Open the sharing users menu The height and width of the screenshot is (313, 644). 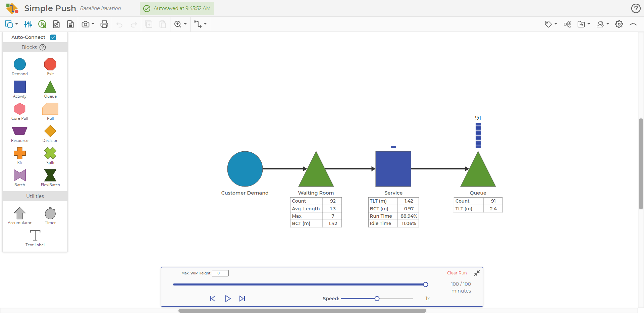(x=602, y=24)
